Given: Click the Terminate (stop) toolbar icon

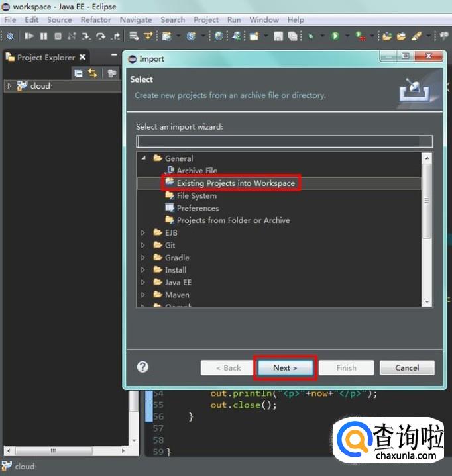Looking at the screenshot, I should pyautogui.click(x=58, y=36).
